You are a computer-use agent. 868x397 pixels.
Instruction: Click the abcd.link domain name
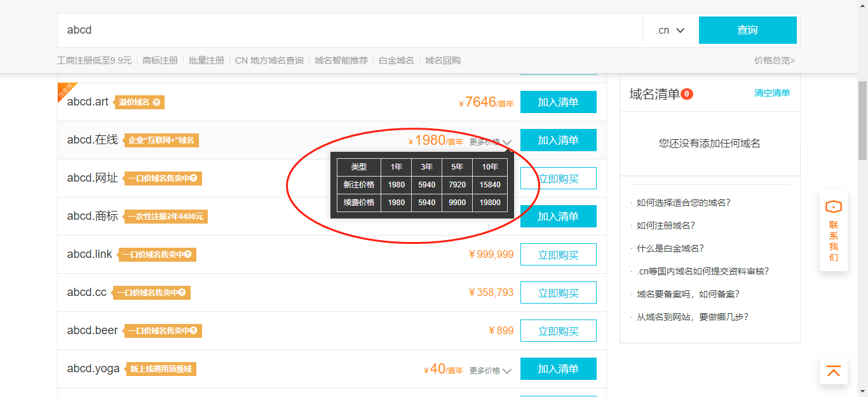coord(90,254)
